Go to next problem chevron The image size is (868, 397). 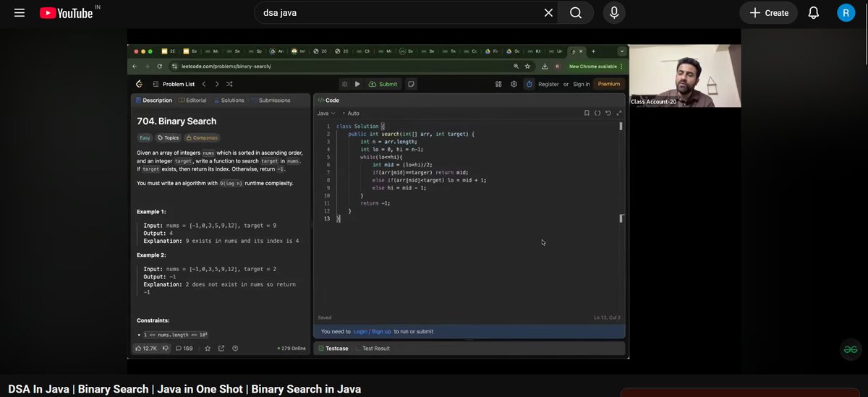pyautogui.click(x=216, y=84)
